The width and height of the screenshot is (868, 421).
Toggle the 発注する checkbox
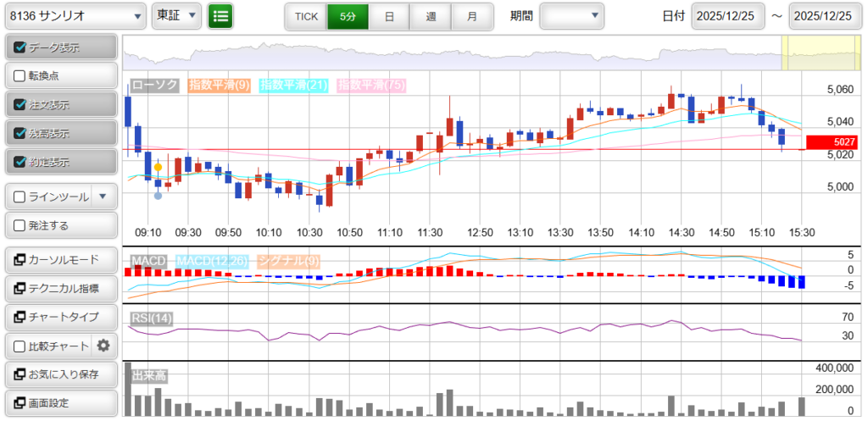tap(20, 225)
